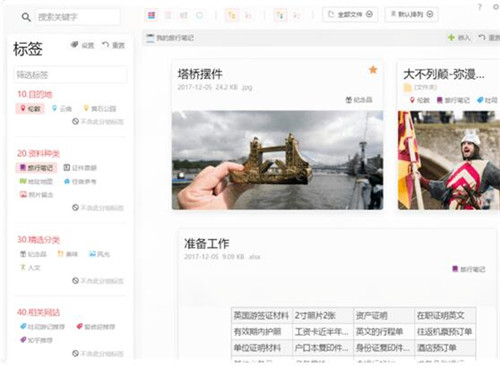Focus the 搜索关键字 search box
500x367 pixels.
point(78,17)
